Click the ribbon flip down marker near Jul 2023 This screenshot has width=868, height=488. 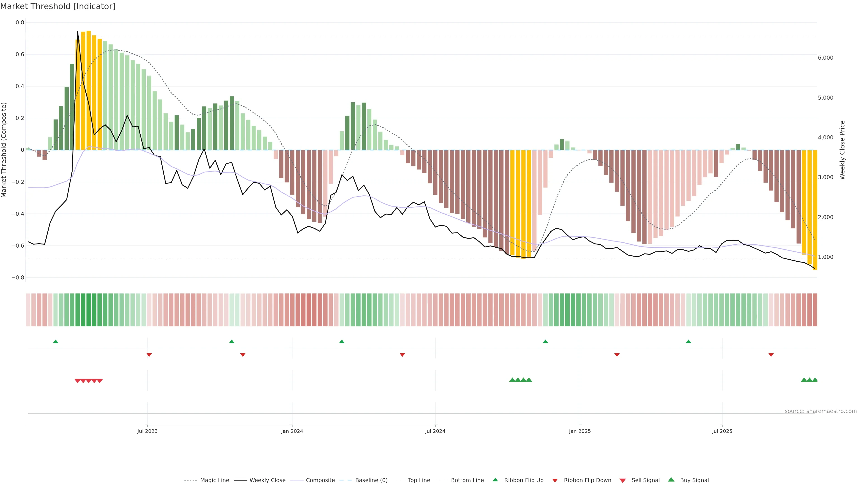click(149, 355)
